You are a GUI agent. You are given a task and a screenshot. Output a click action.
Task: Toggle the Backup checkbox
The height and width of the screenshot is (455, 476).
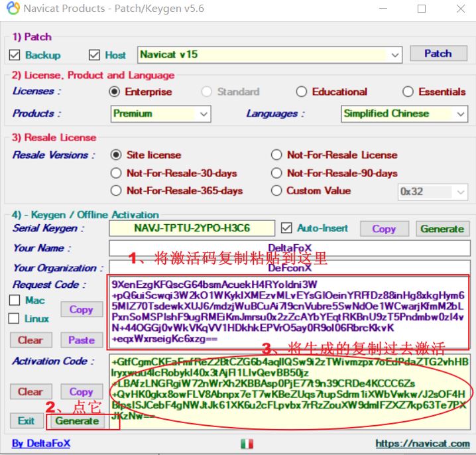coord(15,55)
